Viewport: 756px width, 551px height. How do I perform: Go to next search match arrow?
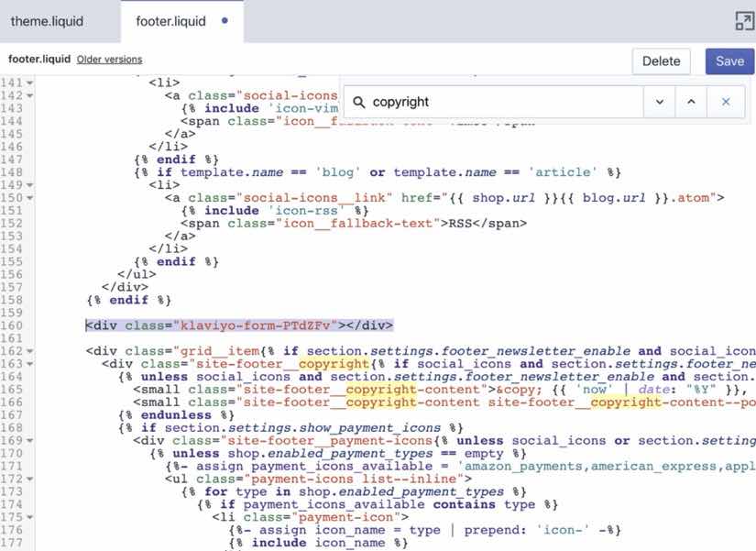pos(659,102)
